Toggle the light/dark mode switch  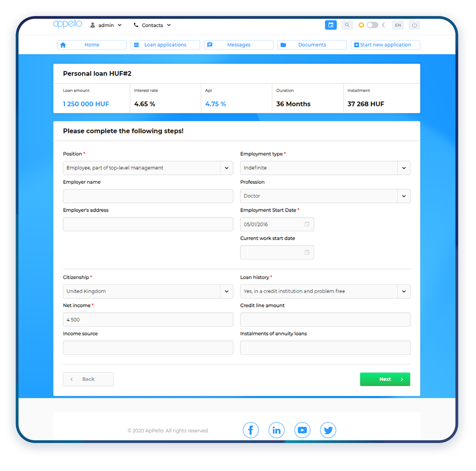372,25
